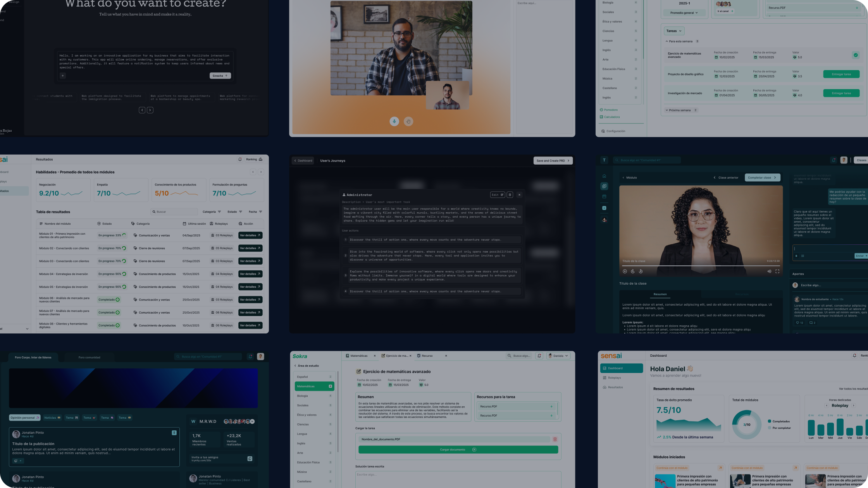The width and height of the screenshot is (868, 488).
Task: Click Save and Create PRD button
Action: pos(553,161)
